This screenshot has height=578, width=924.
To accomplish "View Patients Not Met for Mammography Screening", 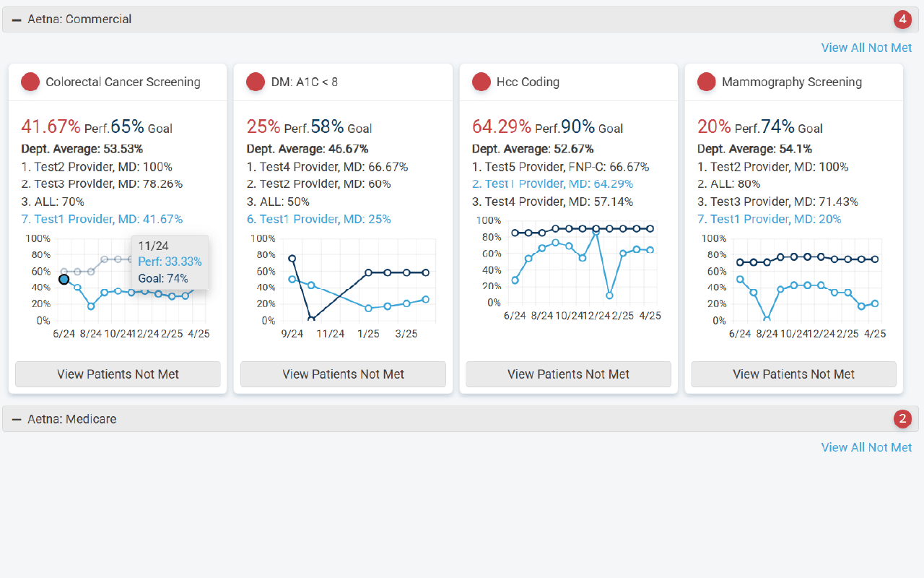I will tap(793, 374).
